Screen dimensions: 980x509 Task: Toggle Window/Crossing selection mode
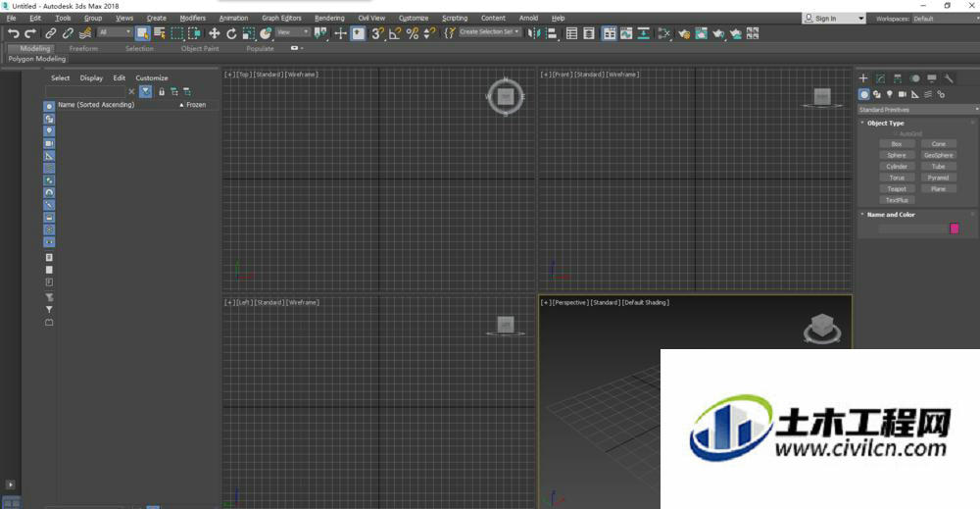(194, 33)
